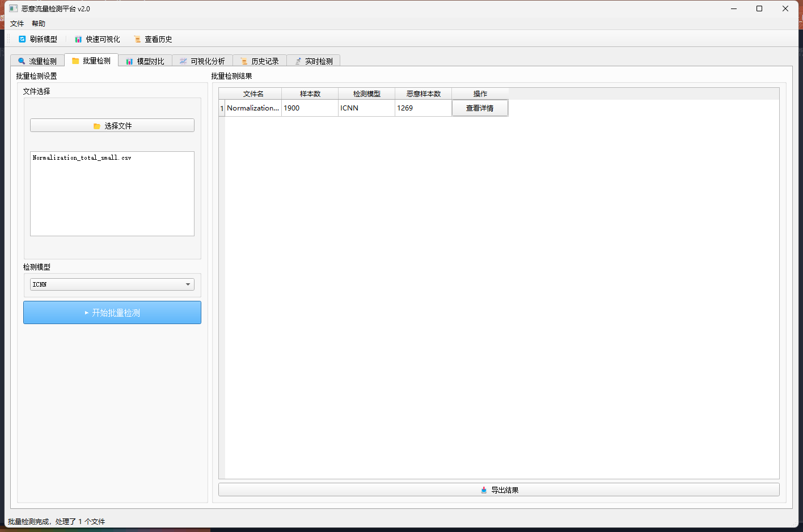803x532 pixels.
Task: Open 快速可视化 chart icon in toolbar
Action: coord(78,39)
